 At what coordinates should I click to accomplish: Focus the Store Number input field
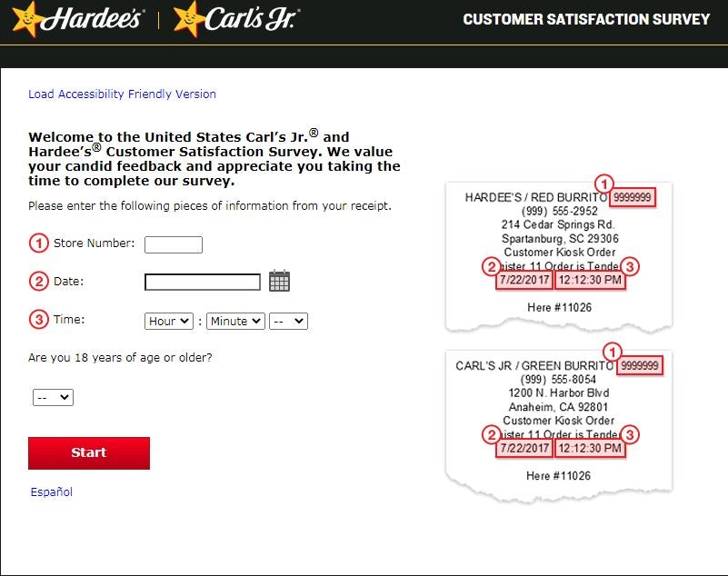(174, 244)
